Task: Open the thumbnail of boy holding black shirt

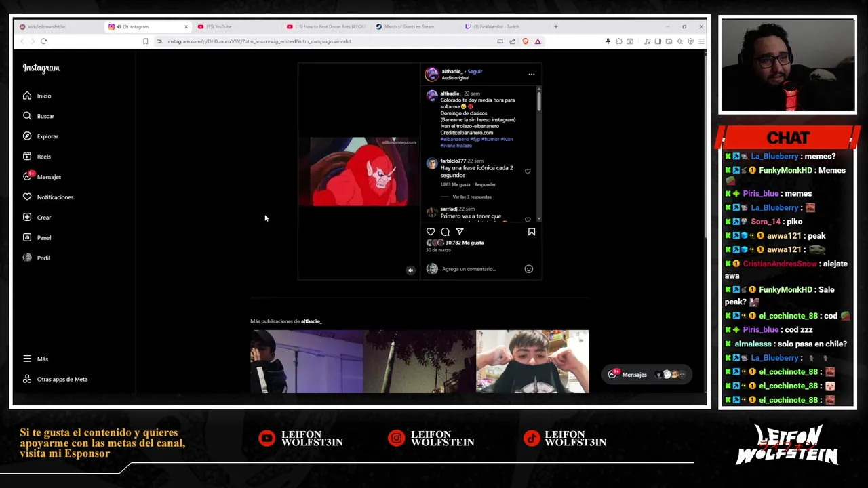Action: pyautogui.click(x=532, y=361)
